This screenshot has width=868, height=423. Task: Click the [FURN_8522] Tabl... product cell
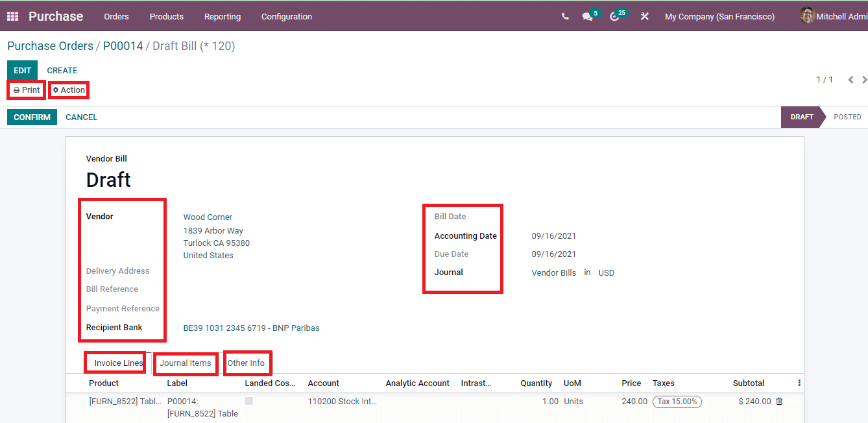(x=125, y=402)
